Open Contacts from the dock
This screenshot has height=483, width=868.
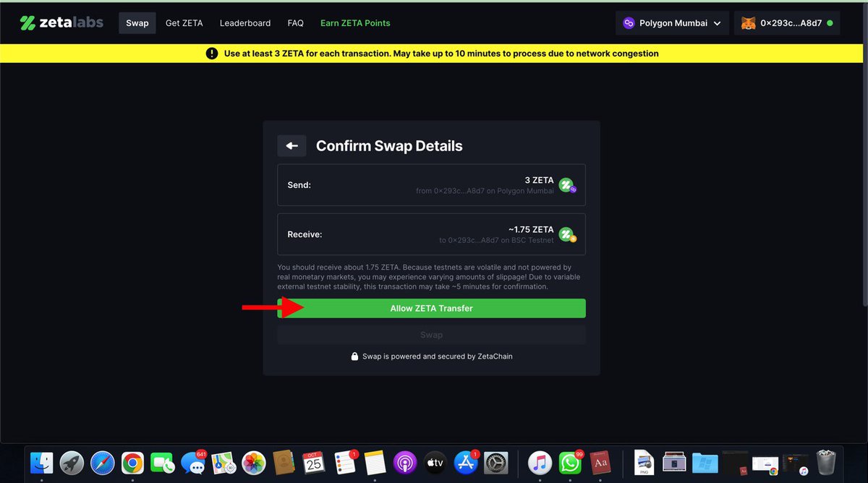point(284,462)
